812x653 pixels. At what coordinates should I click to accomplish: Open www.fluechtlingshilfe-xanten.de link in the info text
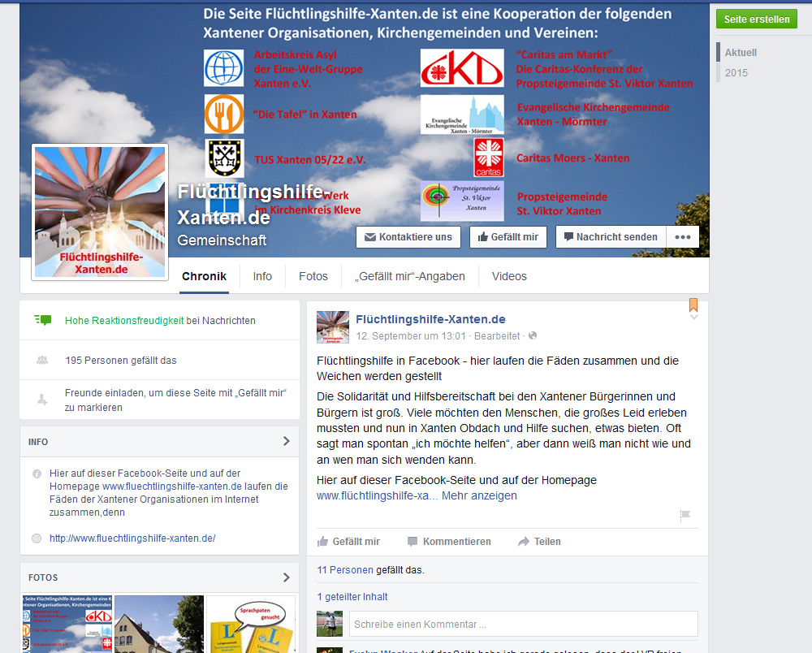pos(172,487)
